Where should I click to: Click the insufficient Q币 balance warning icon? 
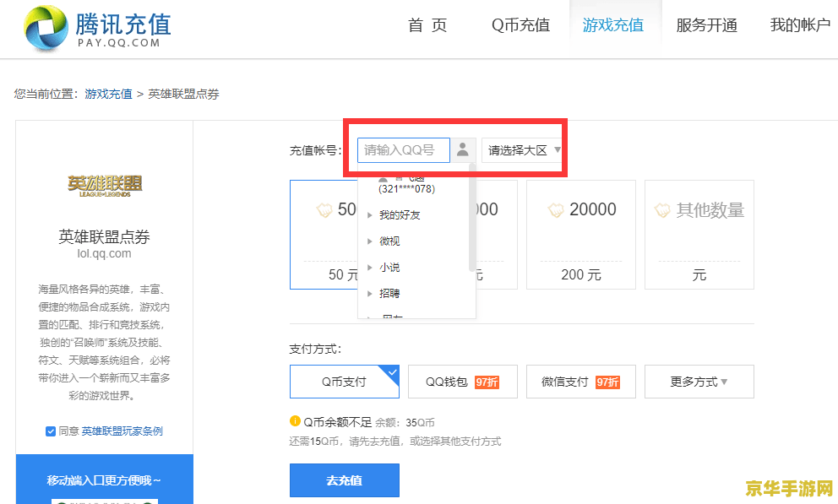pyautogui.click(x=295, y=421)
